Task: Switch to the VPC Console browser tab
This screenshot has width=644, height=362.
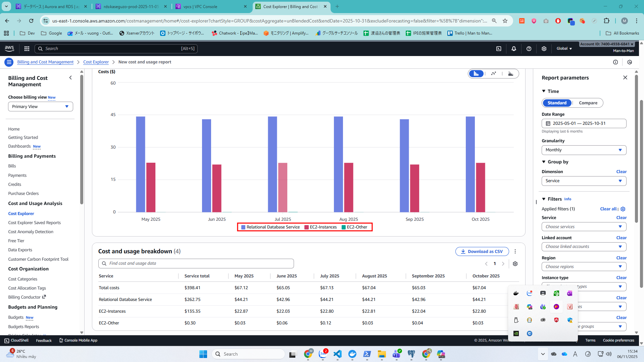Action: 211,6
